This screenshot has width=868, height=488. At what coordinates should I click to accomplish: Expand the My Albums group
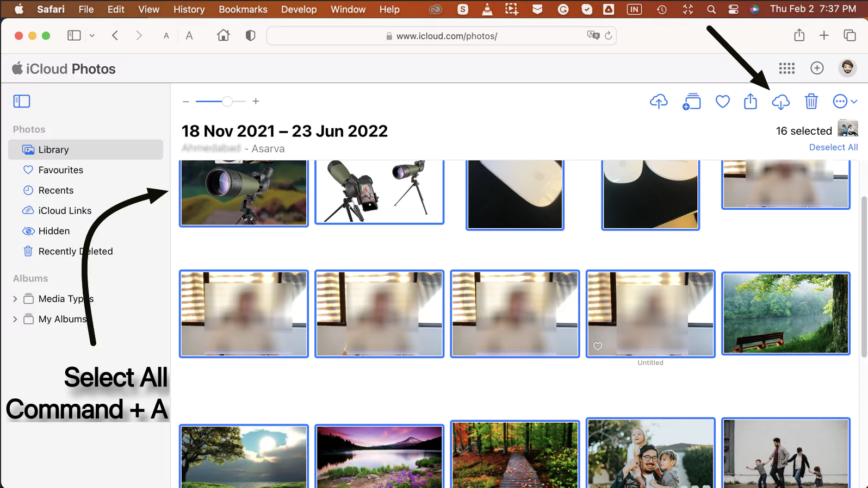point(15,319)
